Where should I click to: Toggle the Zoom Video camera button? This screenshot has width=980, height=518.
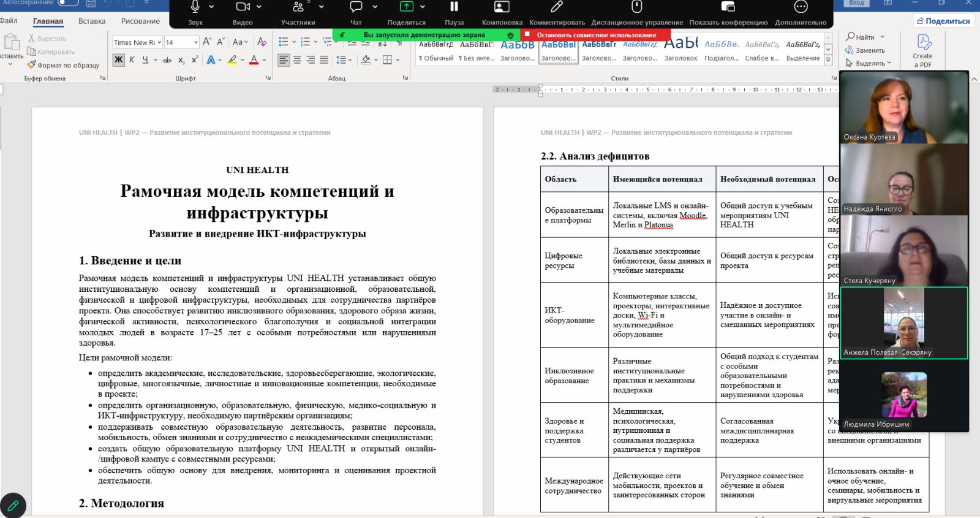coord(243,13)
